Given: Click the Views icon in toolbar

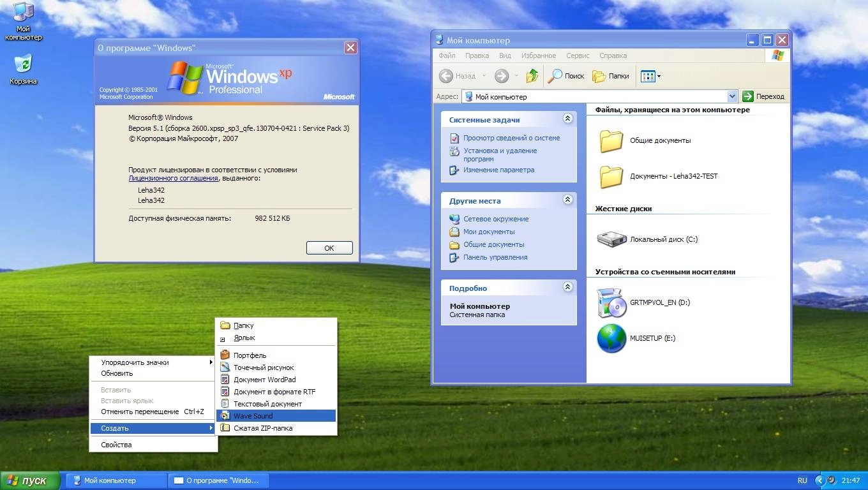Looking at the screenshot, I should pos(648,76).
